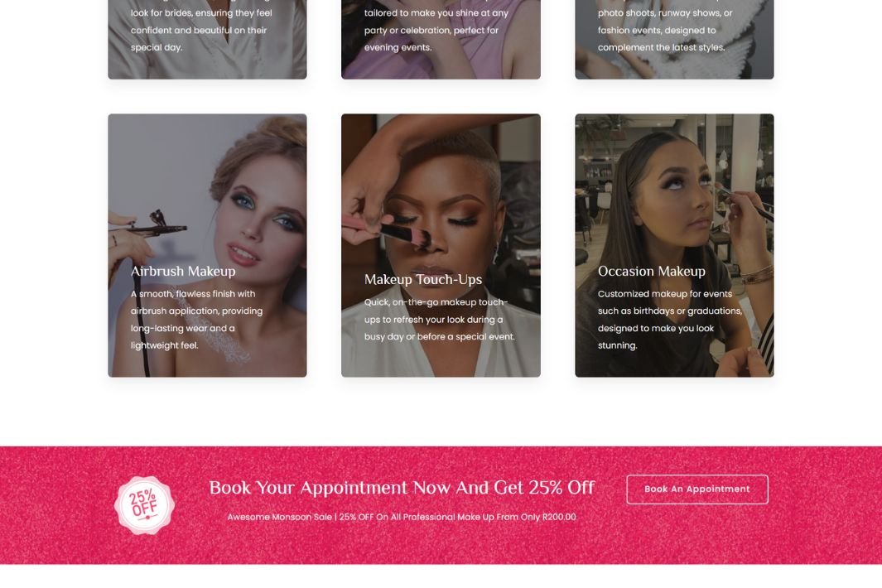Click the Awesome Monsoon Sale subtitle text
882x588 pixels.
[402, 517]
